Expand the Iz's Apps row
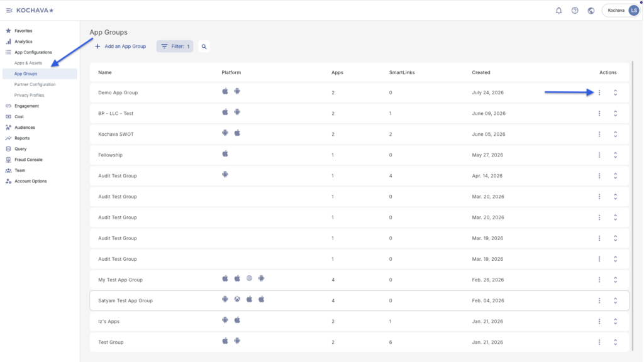The width and height of the screenshot is (644, 362). tap(615, 321)
